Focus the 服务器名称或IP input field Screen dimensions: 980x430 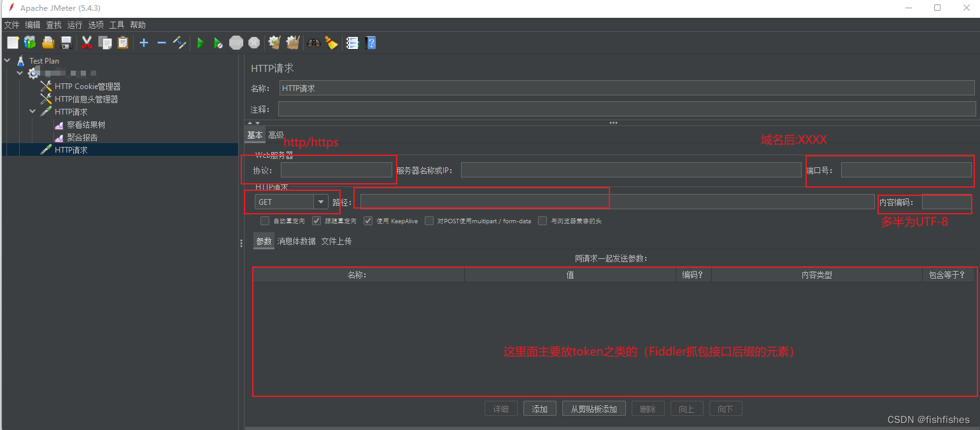coord(631,170)
